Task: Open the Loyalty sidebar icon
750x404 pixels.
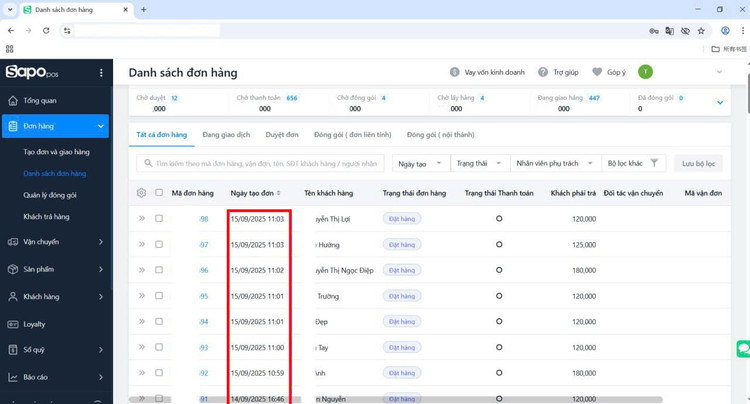Action: (x=13, y=324)
